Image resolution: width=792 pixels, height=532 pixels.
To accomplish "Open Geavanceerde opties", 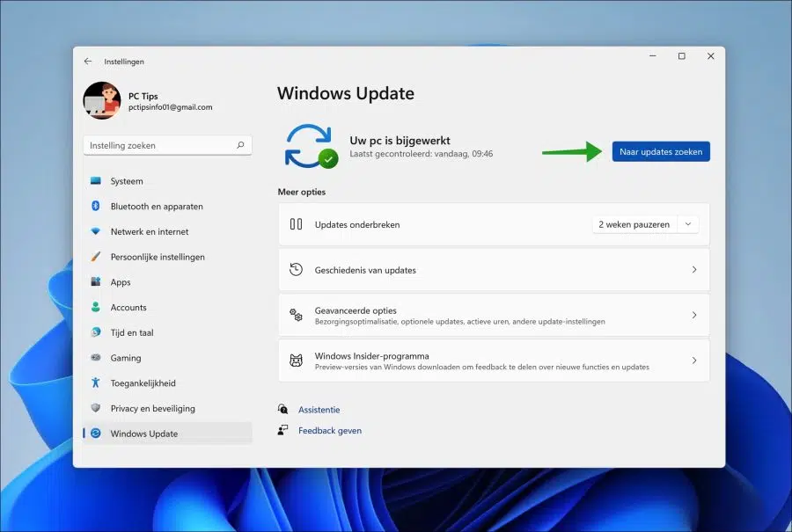I will point(494,315).
